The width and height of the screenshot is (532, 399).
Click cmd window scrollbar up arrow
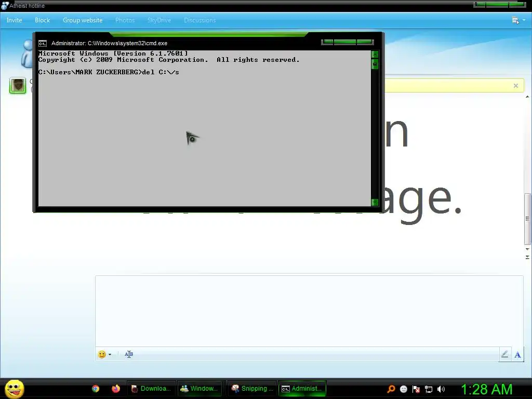[375, 54]
